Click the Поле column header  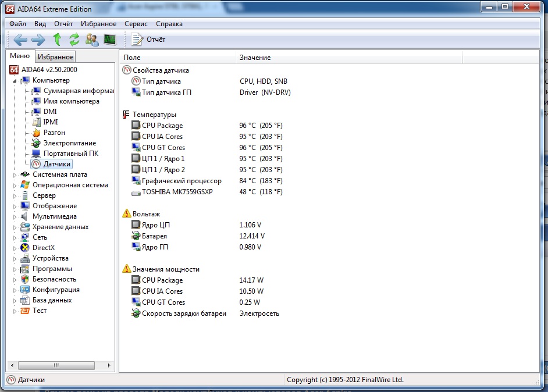[177, 58]
